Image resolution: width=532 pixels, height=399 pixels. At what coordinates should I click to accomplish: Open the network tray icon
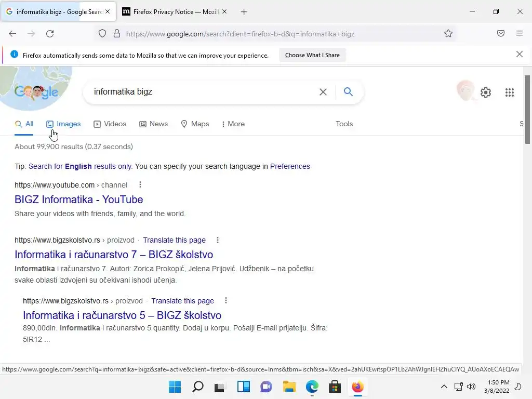[x=458, y=387]
